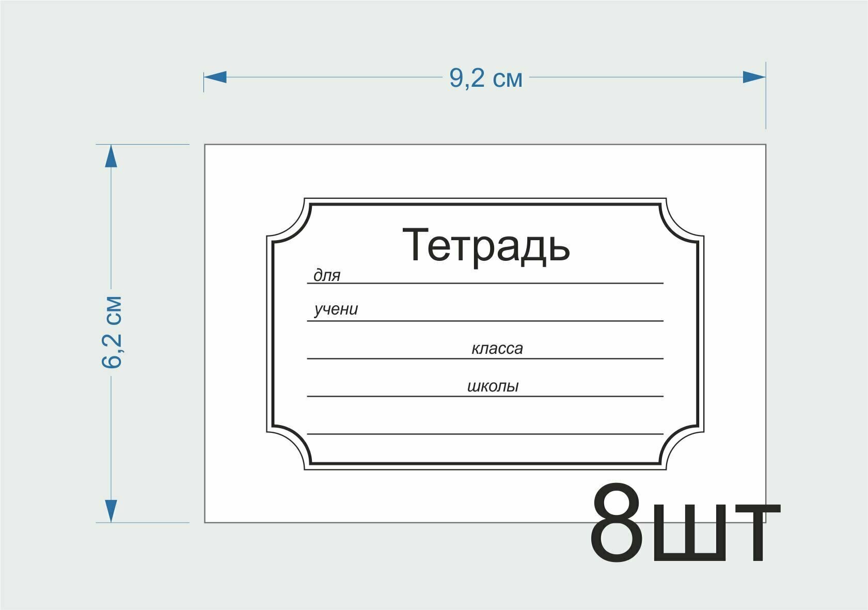Click the 'учени' field label

pyautogui.click(x=336, y=309)
